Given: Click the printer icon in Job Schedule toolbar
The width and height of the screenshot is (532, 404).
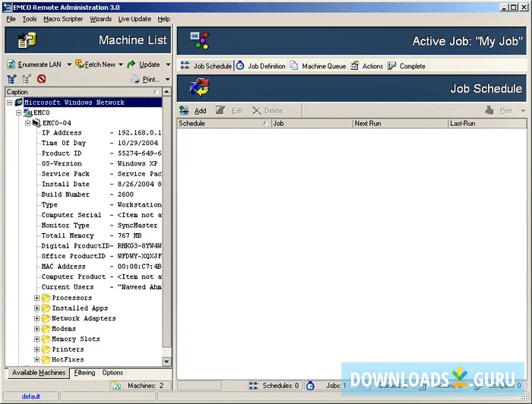Looking at the screenshot, I should [489, 110].
